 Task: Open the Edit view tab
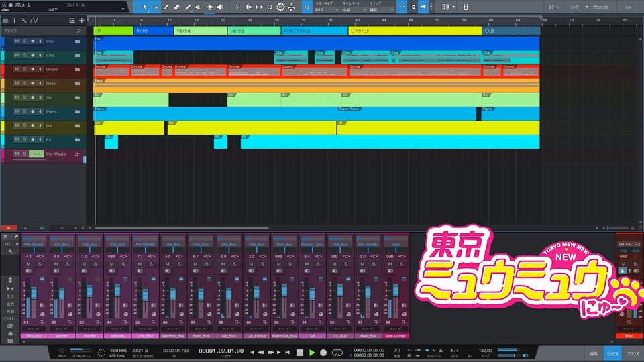coord(594,353)
